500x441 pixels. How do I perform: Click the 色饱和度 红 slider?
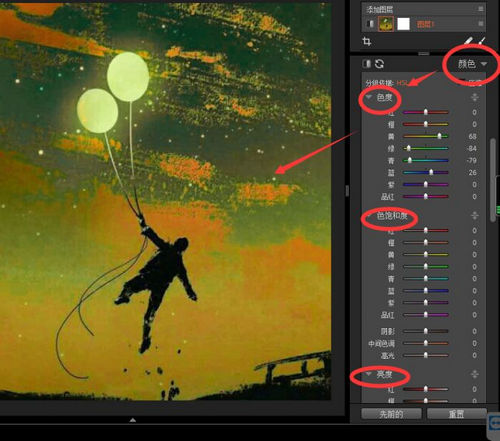point(426,230)
